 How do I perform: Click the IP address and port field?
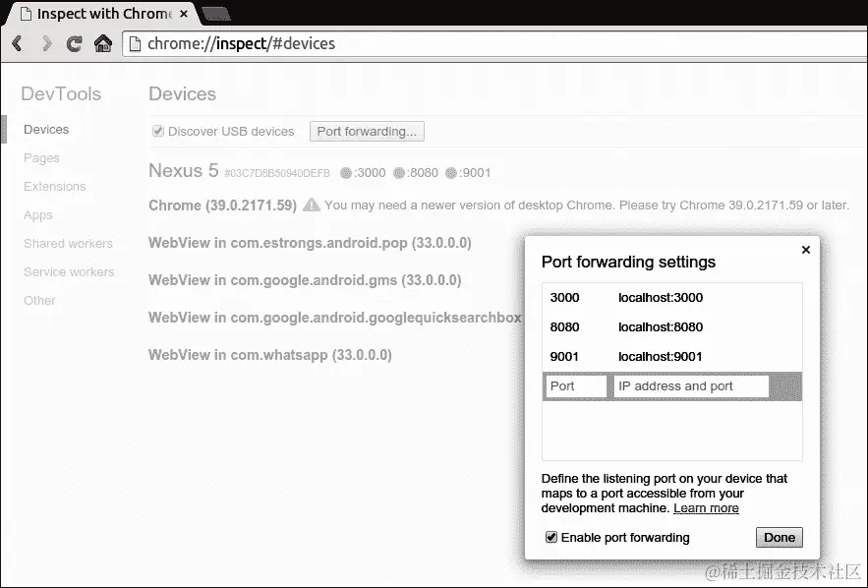691,386
